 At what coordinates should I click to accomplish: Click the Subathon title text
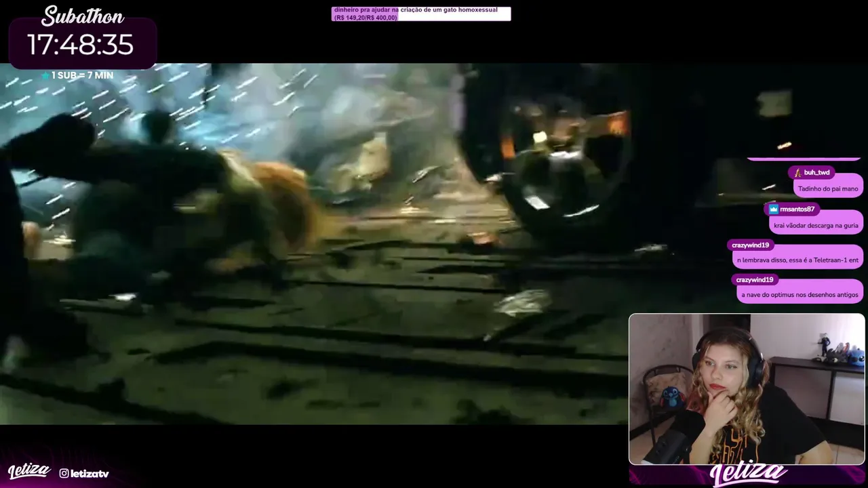coord(83,16)
